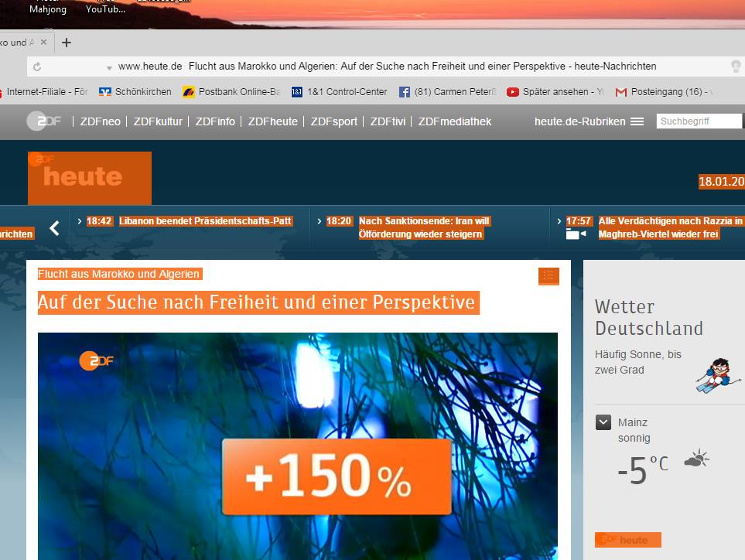
Task: Click the orange list icon above the article
Action: (548, 276)
